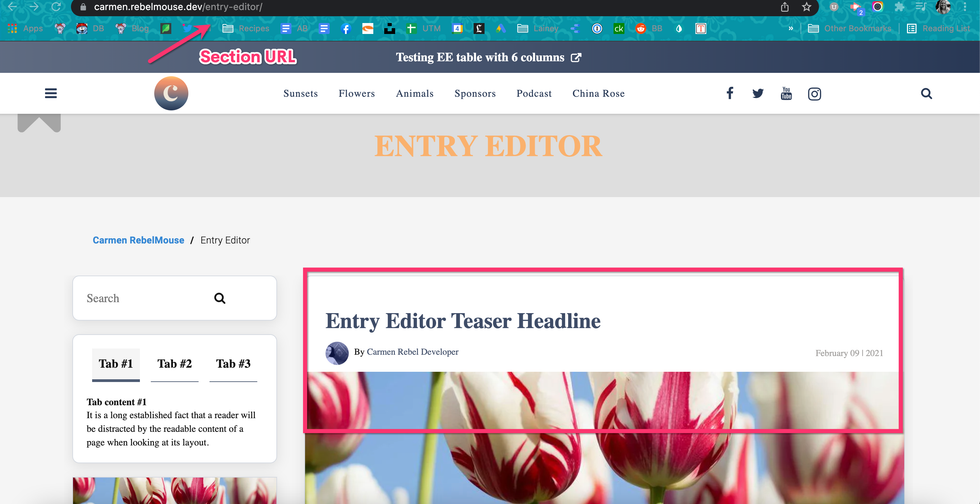Open the Instagram social icon
The width and height of the screenshot is (980, 504).
(815, 94)
